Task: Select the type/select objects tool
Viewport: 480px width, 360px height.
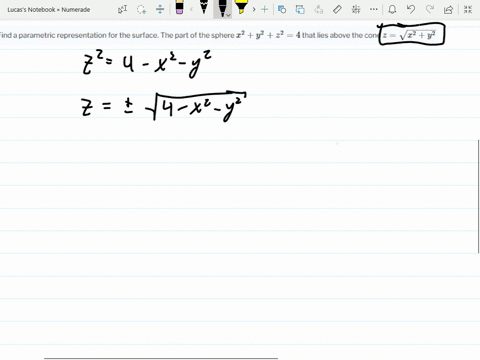Action: click(122, 9)
